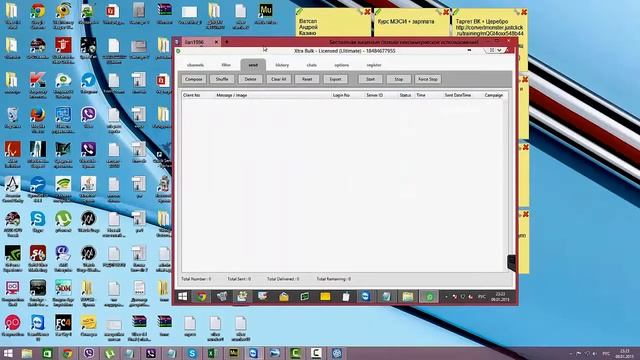Click Start button inside remote desktop taskbar
Image resolution: width=640 pixels, height=360 pixels.
[182, 297]
